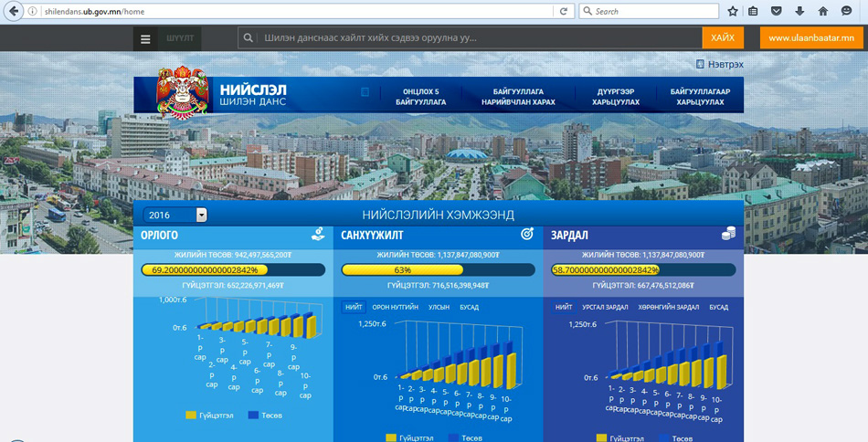This screenshot has height=442, width=868.
Task: Reload the page with the refresh icon
Action: 564,11
